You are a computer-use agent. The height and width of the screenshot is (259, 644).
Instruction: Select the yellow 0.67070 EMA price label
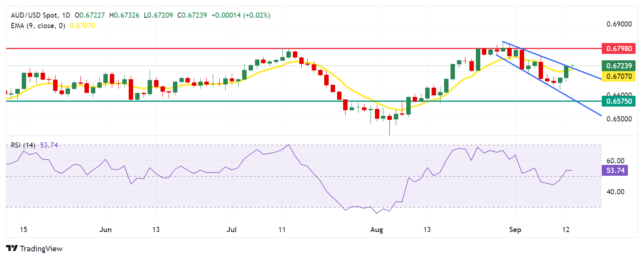tap(619, 76)
